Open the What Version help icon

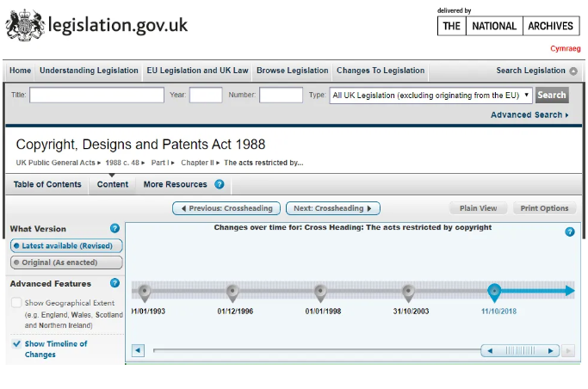coord(115,229)
